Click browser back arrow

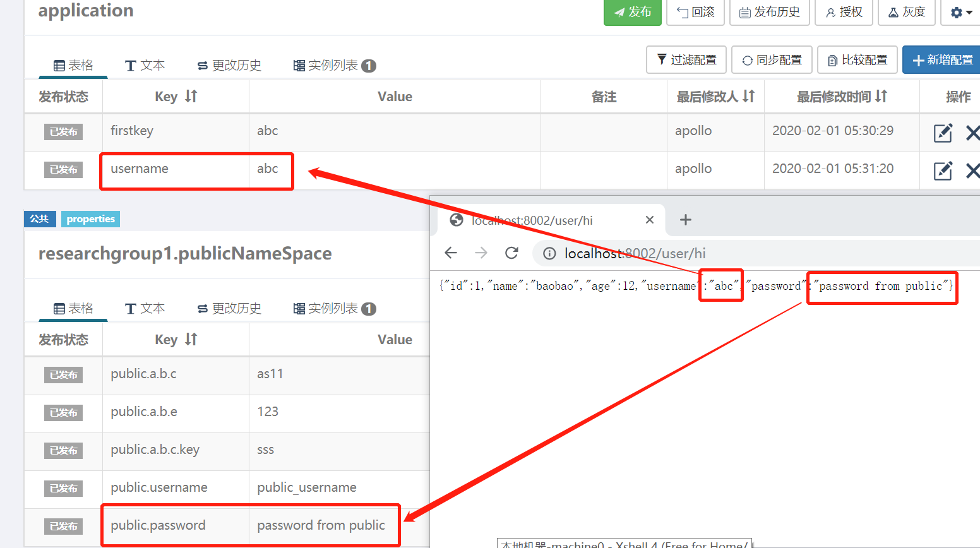[x=451, y=253]
